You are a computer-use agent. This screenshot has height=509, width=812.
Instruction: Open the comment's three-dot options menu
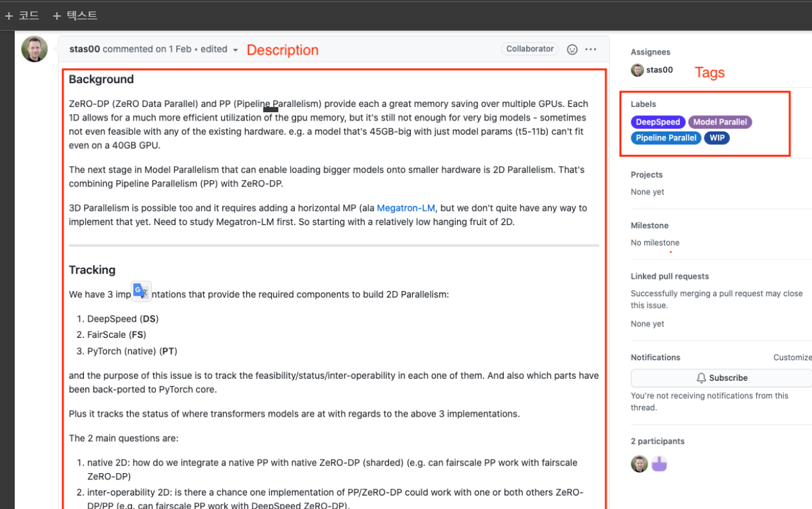click(591, 49)
